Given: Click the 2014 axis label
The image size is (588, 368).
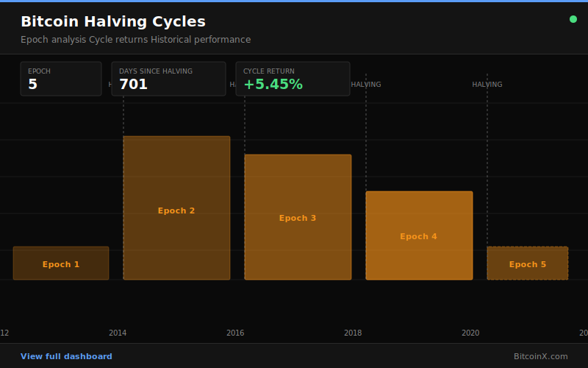Looking at the screenshot, I should click(x=118, y=333).
